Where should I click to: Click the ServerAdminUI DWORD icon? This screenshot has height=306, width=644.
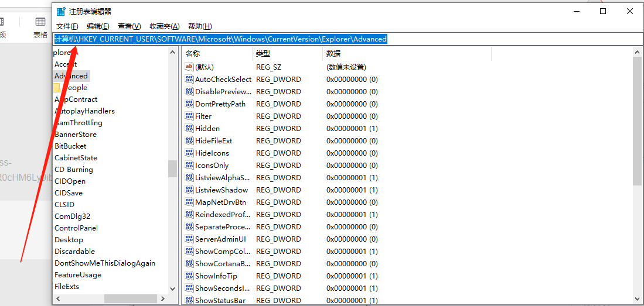tap(189, 239)
